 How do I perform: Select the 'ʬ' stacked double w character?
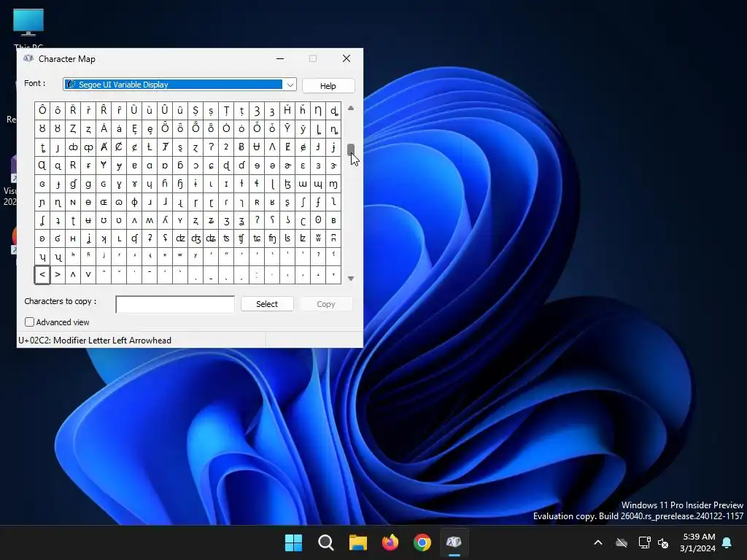[x=318, y=238]
